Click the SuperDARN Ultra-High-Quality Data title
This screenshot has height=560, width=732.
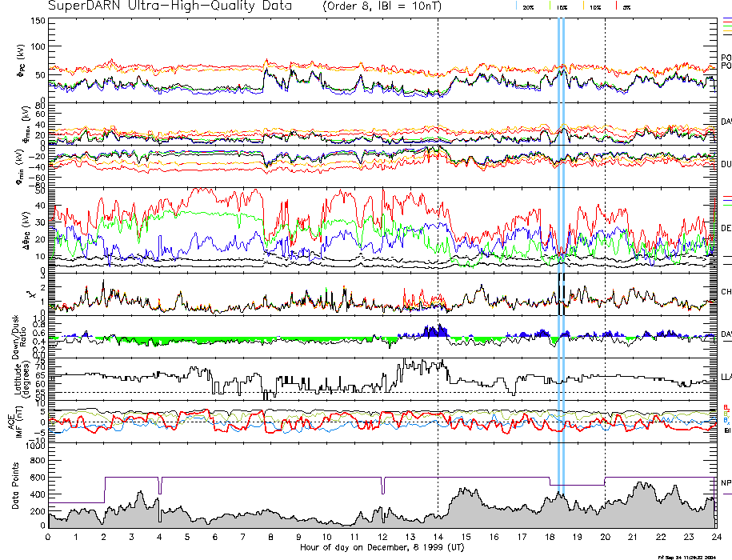[x=170, y=6]
